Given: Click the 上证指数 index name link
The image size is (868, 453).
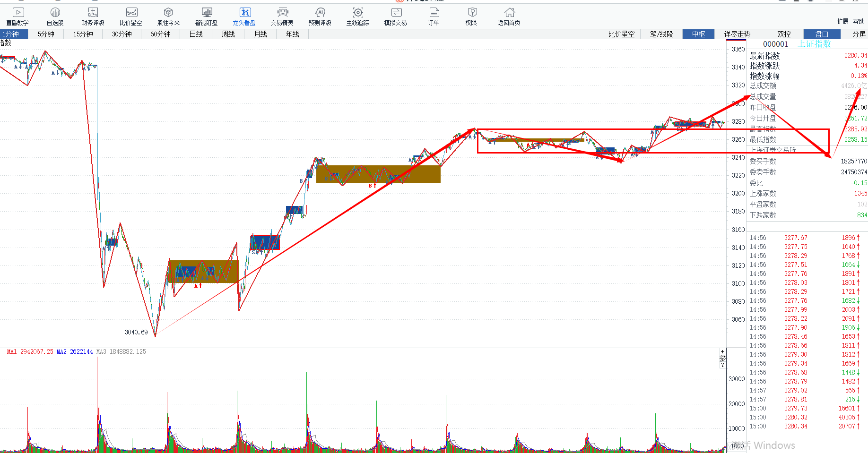Looking at the screenshot, I should pyautogui.click(x=815, y=44).
